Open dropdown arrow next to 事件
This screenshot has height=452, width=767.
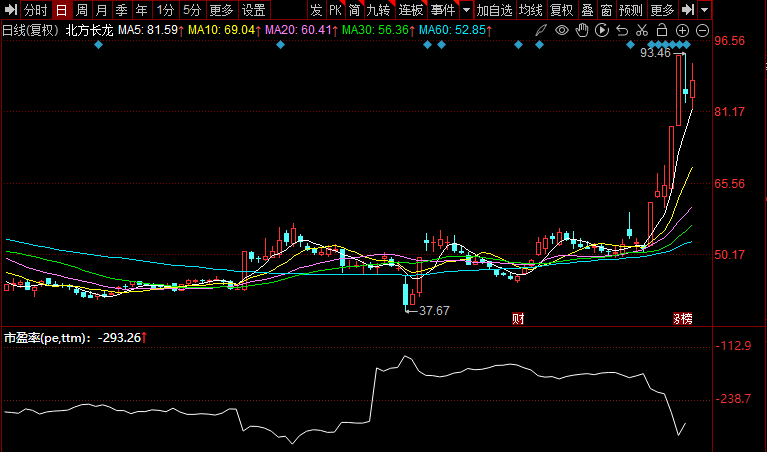click(x=464, y=10)
